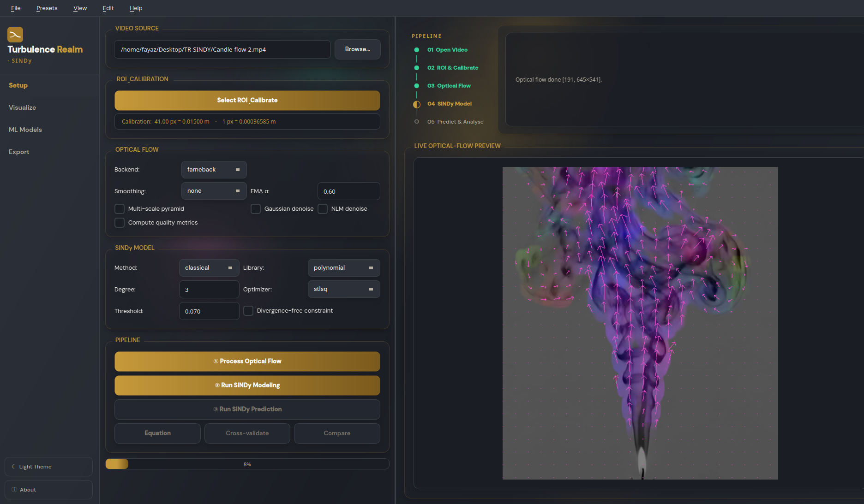Screen dimensions: 864x504
Task: Click Run SINDy Modeling button
Action: pyautogui.click(x=247, y=385)
